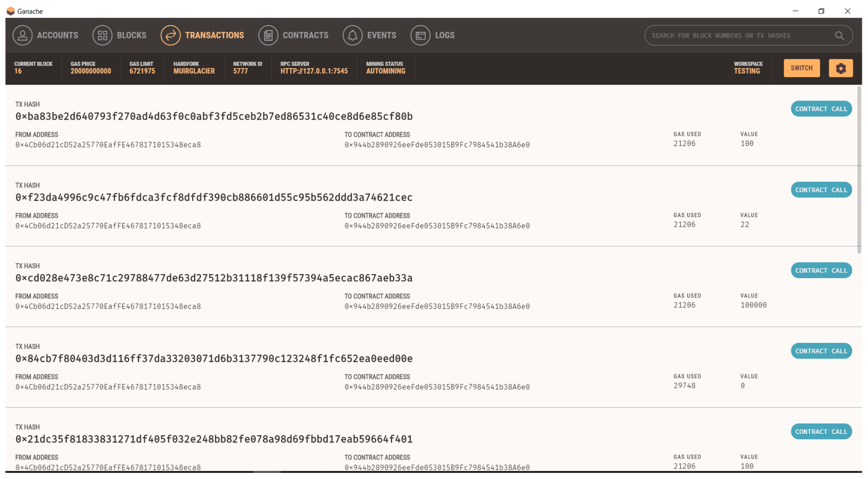
Task: Open the Events bell icon
Action: [x=353, y=35]
